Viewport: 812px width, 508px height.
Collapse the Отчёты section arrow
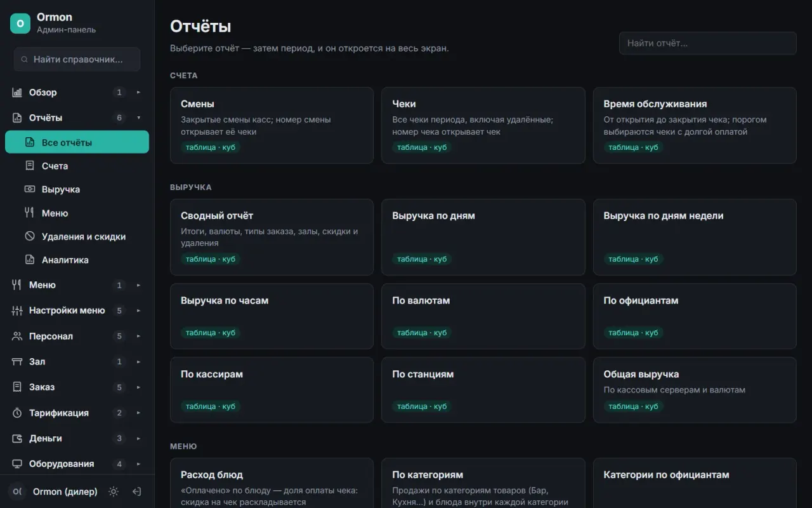138,117
